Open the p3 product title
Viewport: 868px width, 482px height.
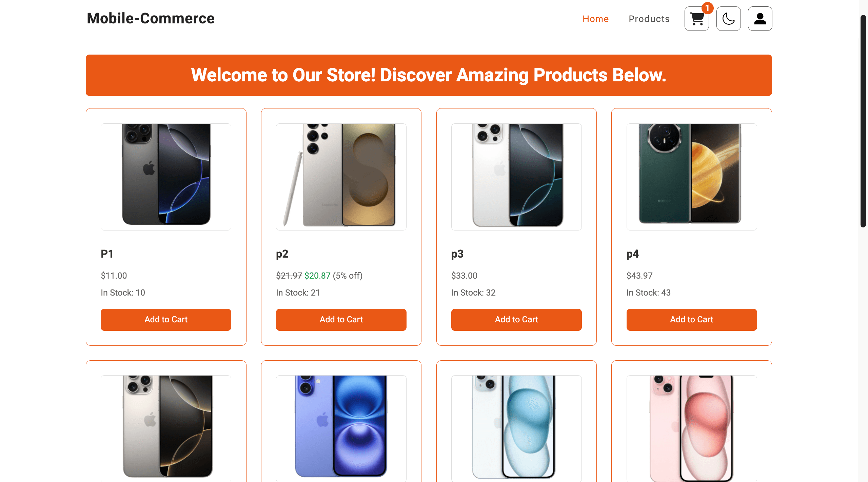457,254
